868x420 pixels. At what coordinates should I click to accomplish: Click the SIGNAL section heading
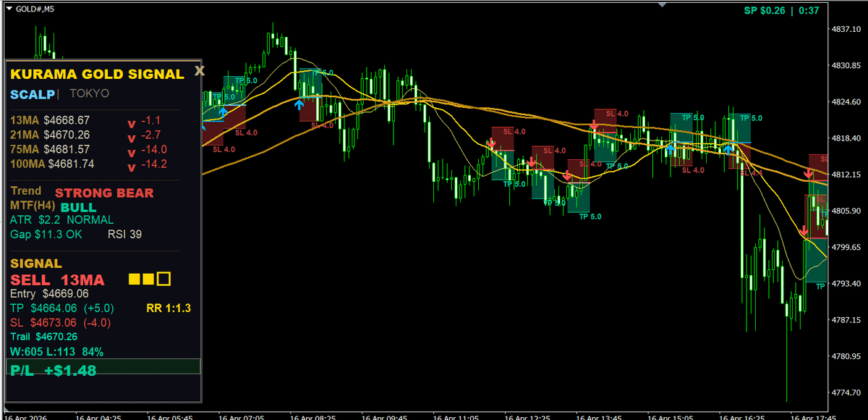36,264
